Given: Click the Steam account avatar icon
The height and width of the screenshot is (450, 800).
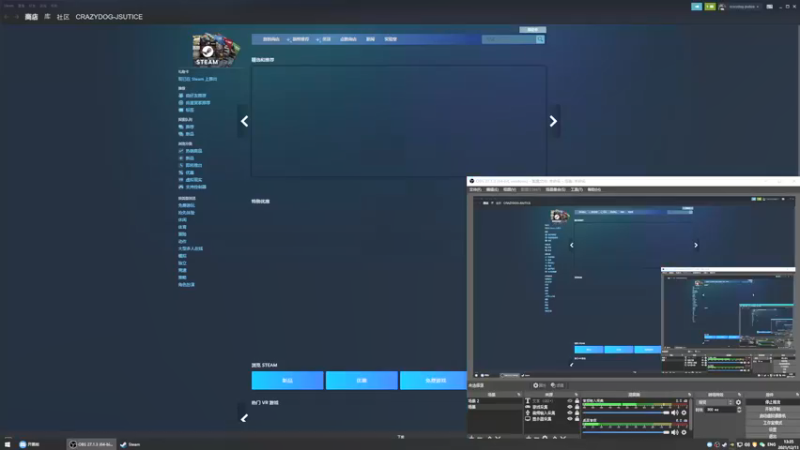Looking at the screenshot, I should [x=721, y=7].
